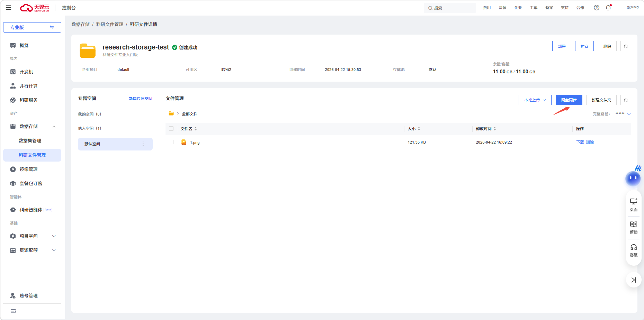
Task: Open the blue AI assistant robot icon
Action: (x=633, y=178)
